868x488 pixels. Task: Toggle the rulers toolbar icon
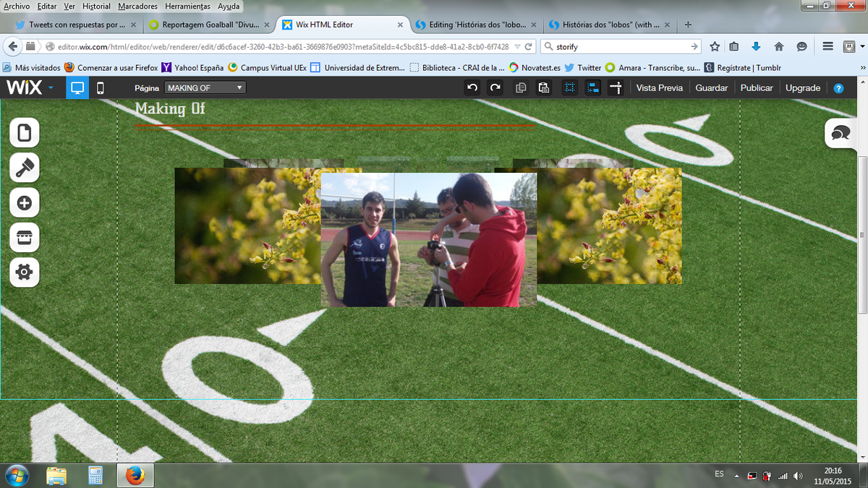coord(616,88)
